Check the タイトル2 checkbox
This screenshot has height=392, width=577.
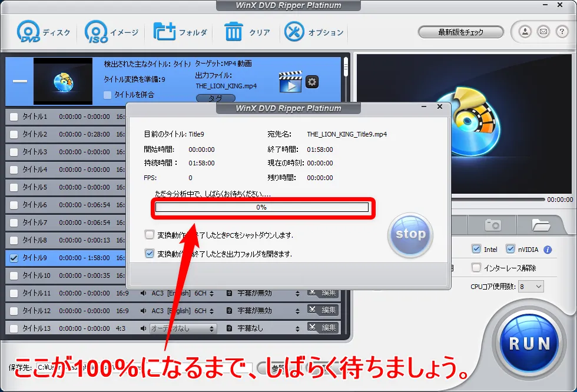tap(14, 135)
